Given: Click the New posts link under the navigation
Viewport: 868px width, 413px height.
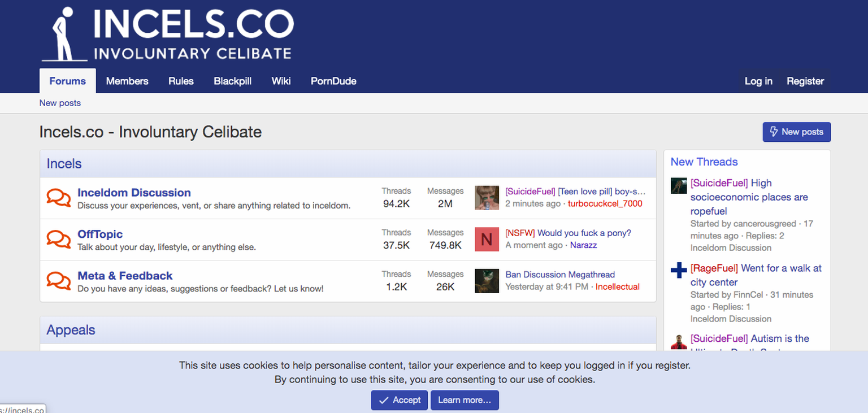Looking at the screenshot, I should point(60,103).
